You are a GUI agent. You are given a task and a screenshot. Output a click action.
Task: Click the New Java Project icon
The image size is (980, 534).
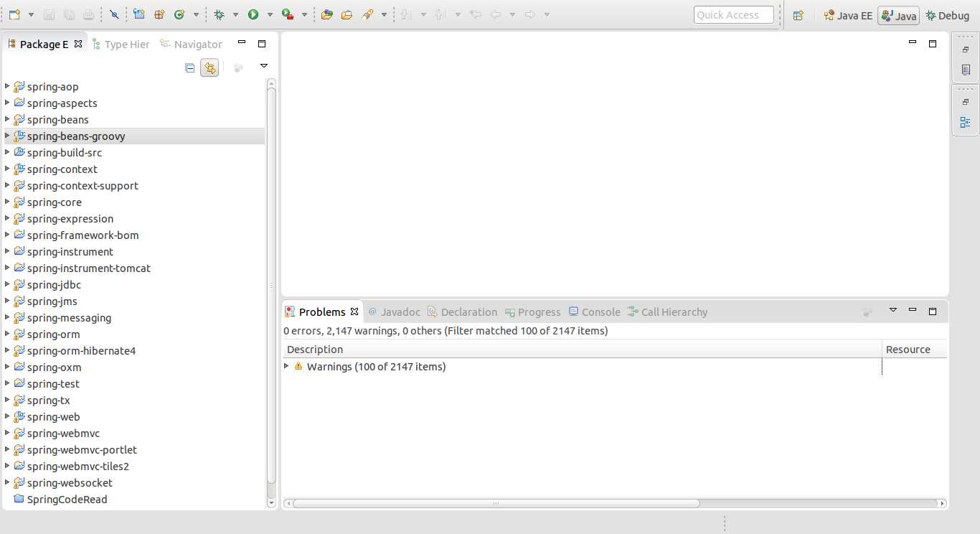139,14
